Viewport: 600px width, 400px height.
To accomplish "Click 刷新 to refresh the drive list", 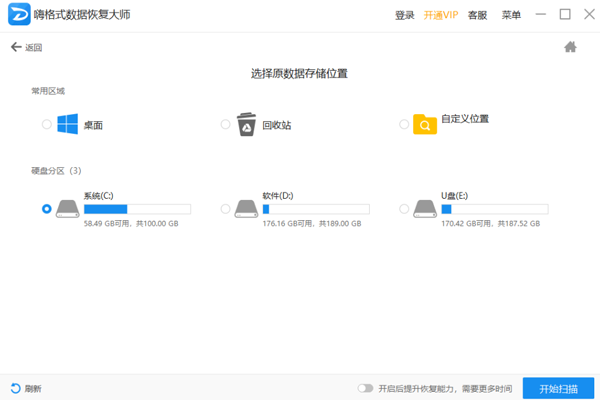I will tap(26, 388).
